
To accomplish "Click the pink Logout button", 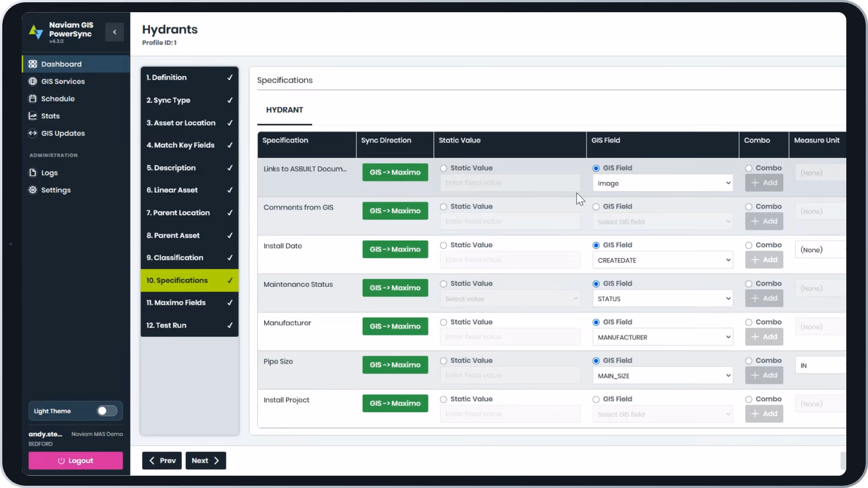I will tap(75, 460).
